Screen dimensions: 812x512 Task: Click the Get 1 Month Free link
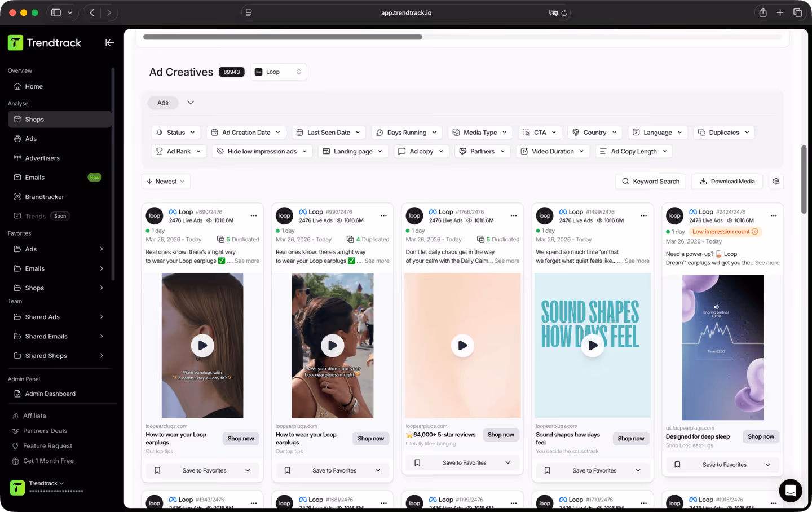pyautogui.click(x=47, y=461)
